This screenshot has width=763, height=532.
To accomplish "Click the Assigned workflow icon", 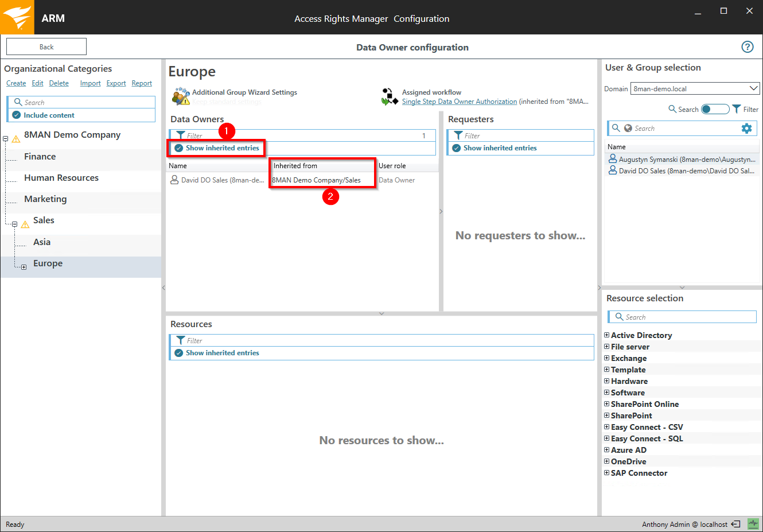I will tap(390, 96).
